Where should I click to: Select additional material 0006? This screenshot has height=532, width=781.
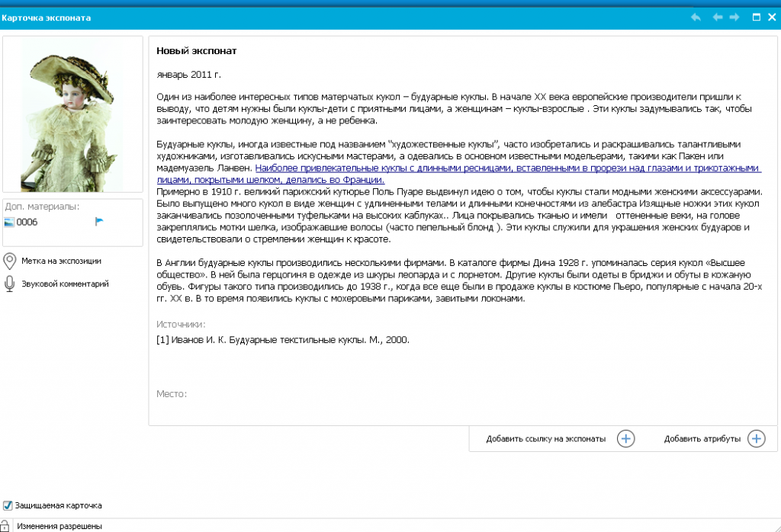coord(27,223)
